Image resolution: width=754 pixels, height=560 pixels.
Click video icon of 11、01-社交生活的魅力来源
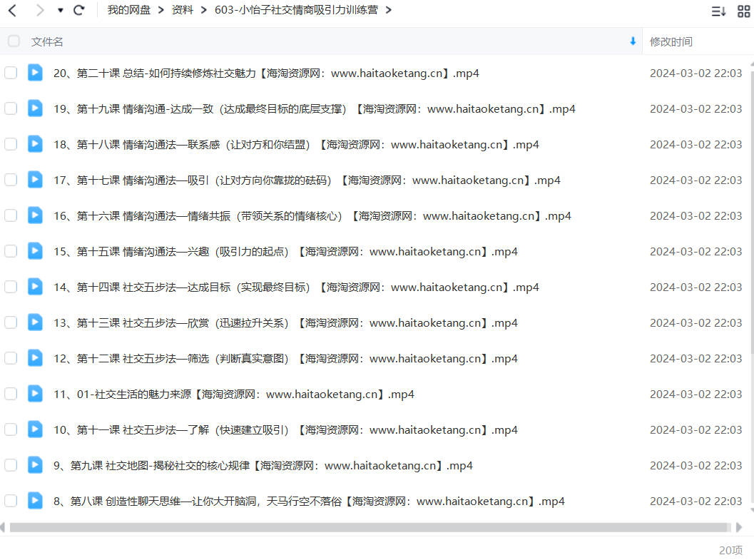(x=35, y=394)
